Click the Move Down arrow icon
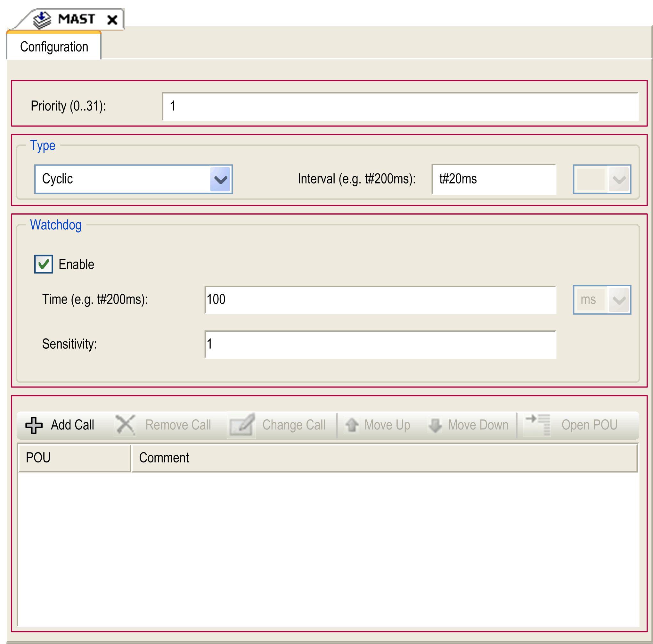Viewport: 653px width, 644px height. [x=435, y=425]
